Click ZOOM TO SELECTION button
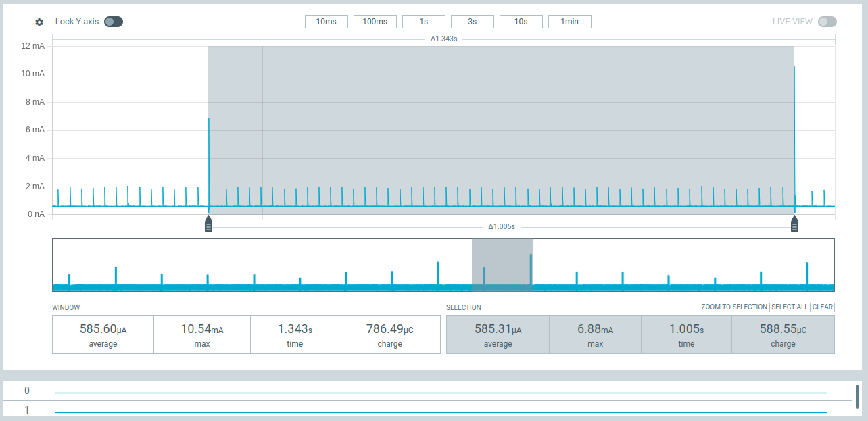This screenshot has height=421, width=868. (x=734, y=307)
